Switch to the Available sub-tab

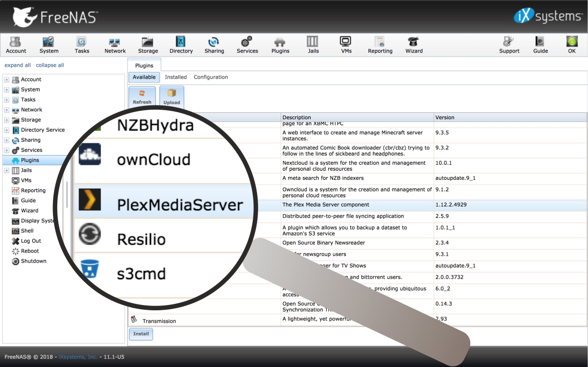[144, 77]
